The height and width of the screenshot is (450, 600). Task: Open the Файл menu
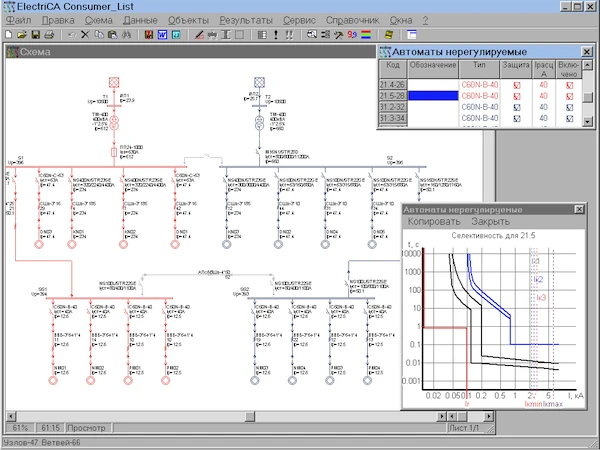pos(19,19)
